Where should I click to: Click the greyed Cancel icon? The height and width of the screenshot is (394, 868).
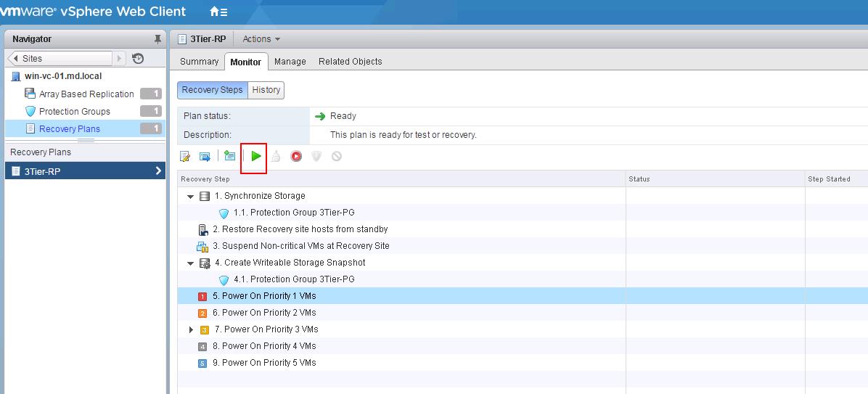(x=337, y=157)
